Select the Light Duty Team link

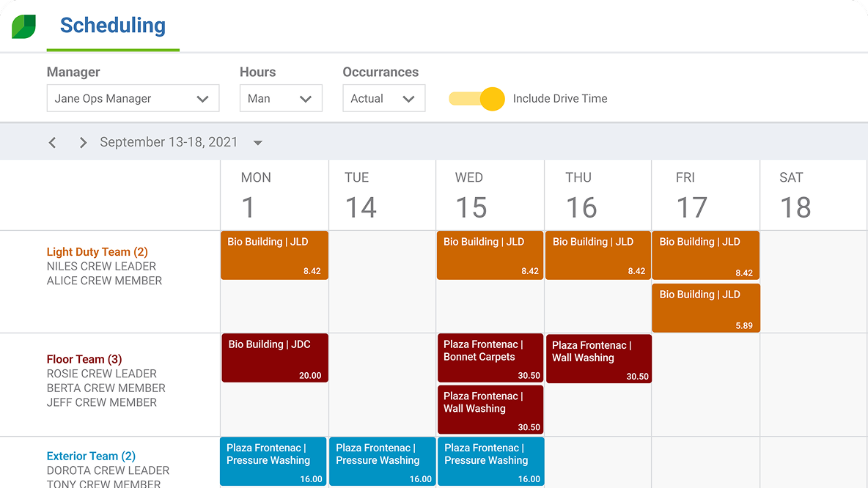[97, 252]
